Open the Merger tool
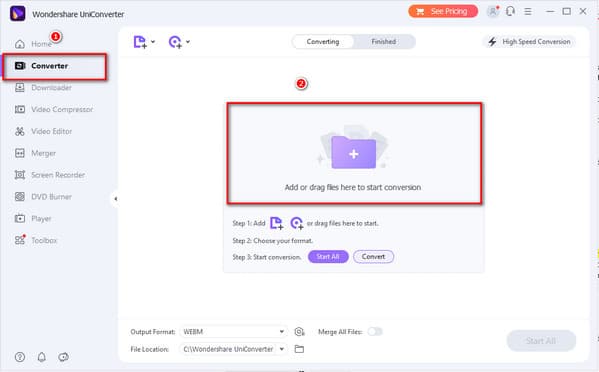Viewport: 599px width, 372px height. 44,153
